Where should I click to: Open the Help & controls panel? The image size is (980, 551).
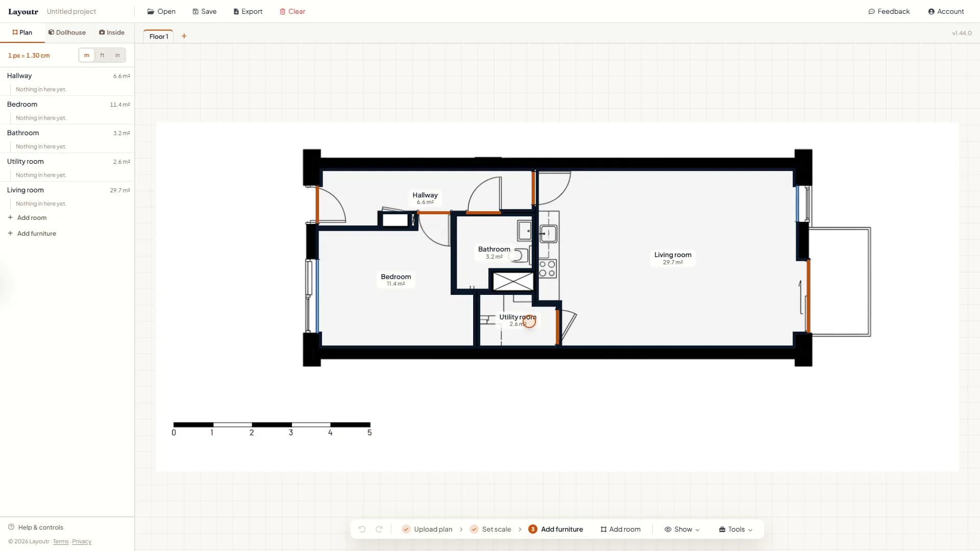(36, 528)
